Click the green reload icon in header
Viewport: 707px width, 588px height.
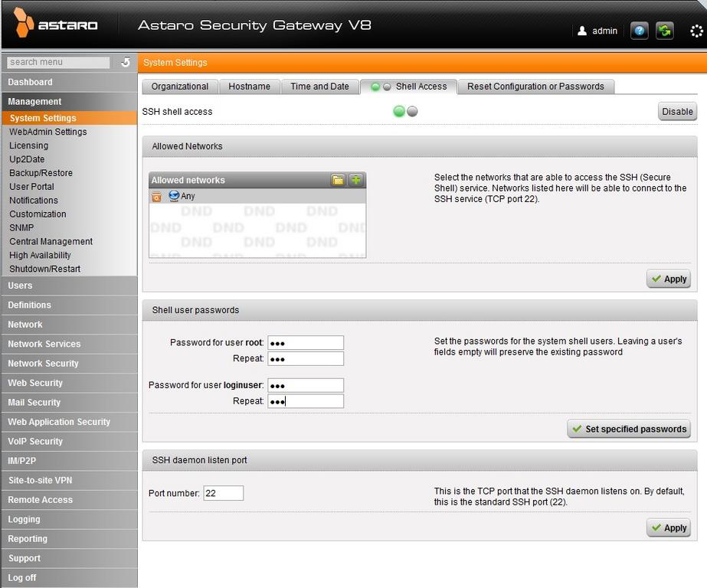(664, 31)
